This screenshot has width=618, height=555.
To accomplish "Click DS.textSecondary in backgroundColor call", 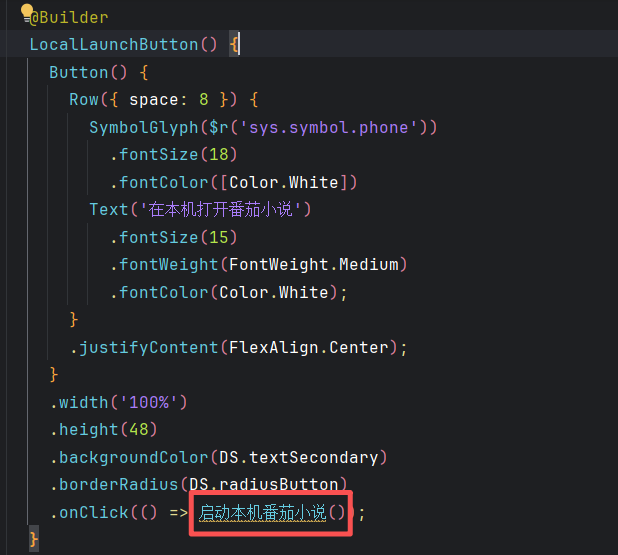I will pyautogui.click(x=298, y=457).
